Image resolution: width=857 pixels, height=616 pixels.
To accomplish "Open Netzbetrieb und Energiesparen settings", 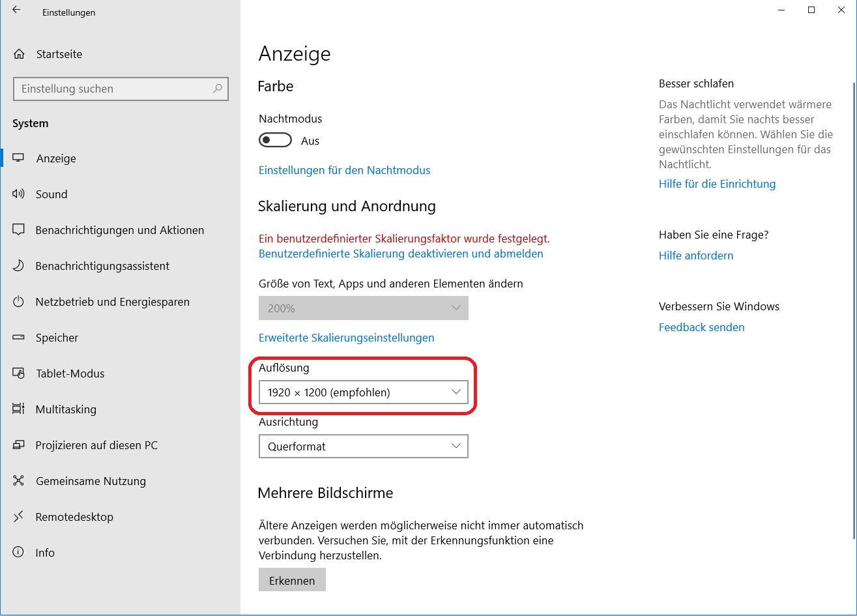I will (x=113, y=301).
